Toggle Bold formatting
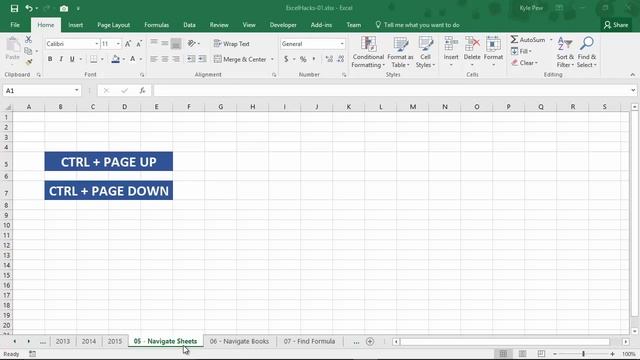640x360 pixels. 50,59
